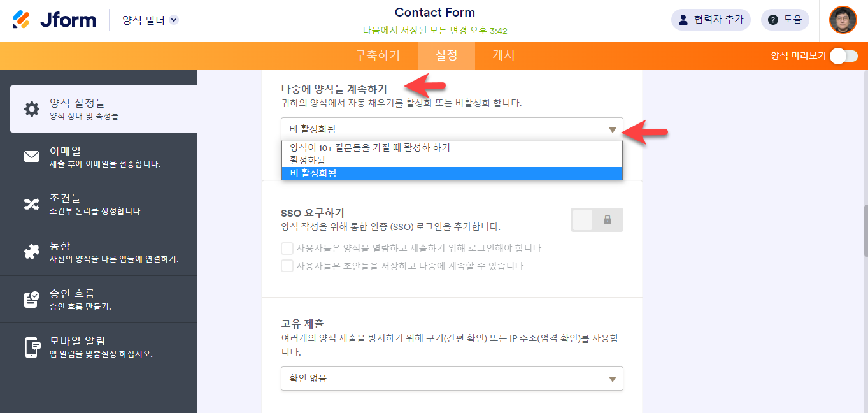Click the 도움 help button
The image size is (868, 413).
pyautogui.click(x=785, y=20)
